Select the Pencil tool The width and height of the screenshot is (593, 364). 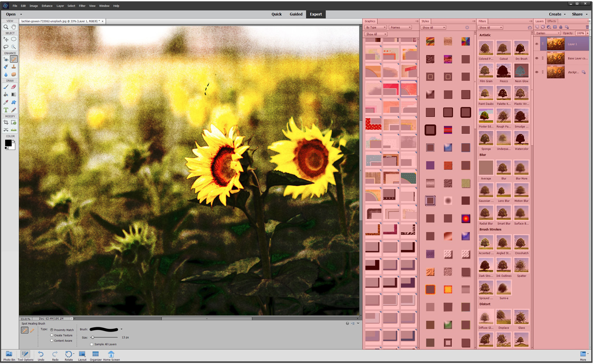(x=14, y=110)
